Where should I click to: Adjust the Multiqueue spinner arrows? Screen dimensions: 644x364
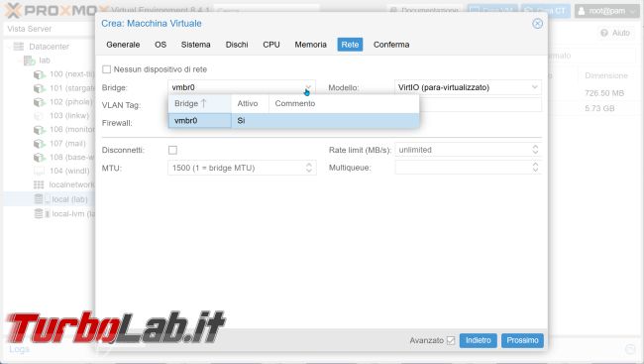tap(535, 168)
